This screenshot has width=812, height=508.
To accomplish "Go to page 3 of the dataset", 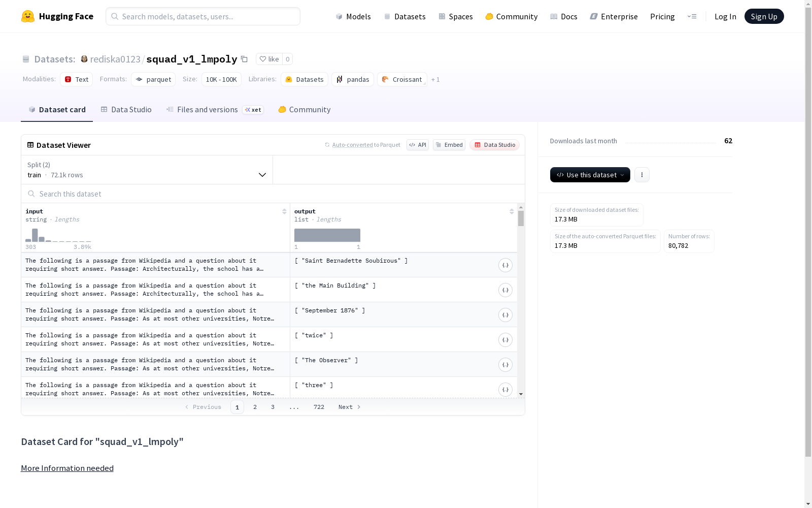I will tap(273, 407).
